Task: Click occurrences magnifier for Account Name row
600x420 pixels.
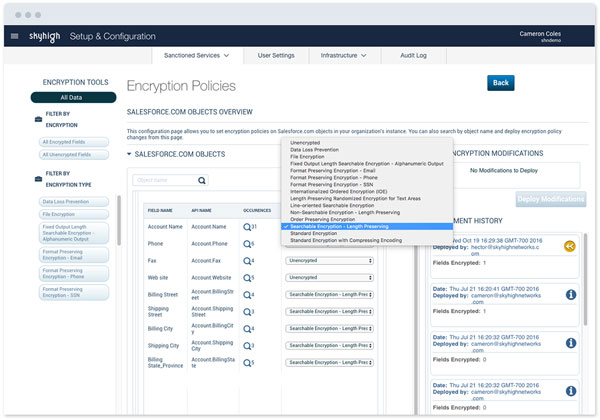Action: tap(247, 227)
